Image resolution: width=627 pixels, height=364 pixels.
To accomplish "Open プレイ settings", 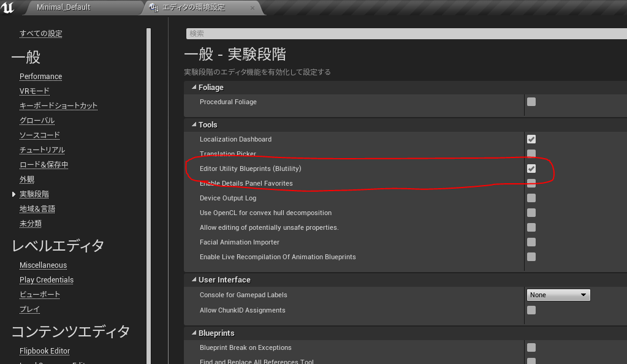I will (29, 309).
